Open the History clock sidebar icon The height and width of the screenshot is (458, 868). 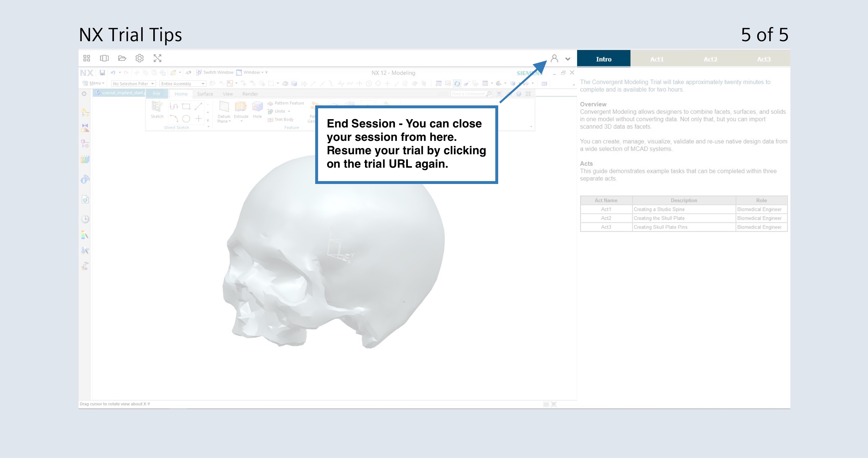(85, 219)
